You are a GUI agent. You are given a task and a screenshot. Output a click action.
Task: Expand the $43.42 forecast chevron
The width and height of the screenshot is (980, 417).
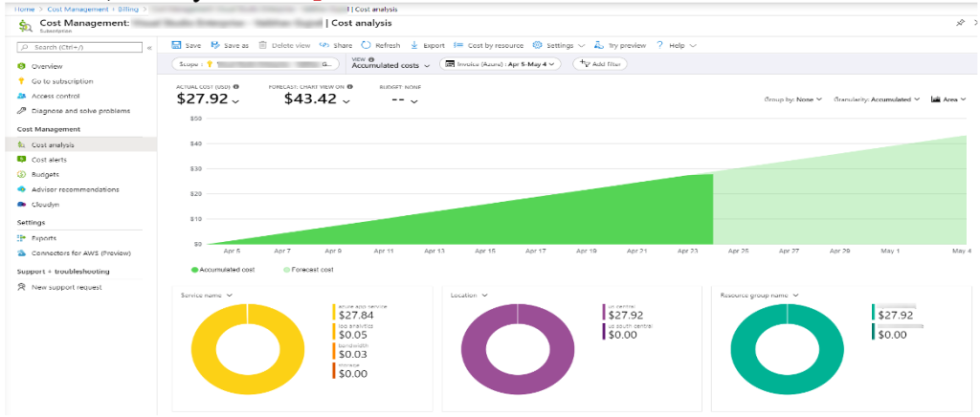click(346, 100)
